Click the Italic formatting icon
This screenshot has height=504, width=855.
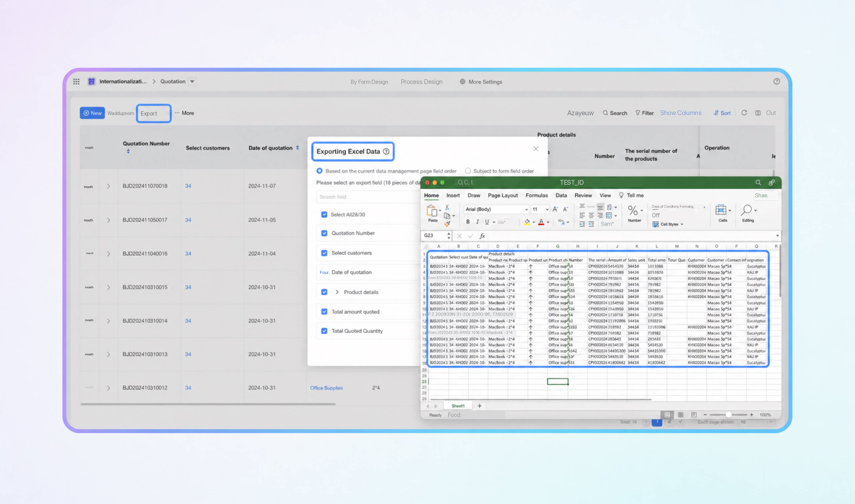477,222
